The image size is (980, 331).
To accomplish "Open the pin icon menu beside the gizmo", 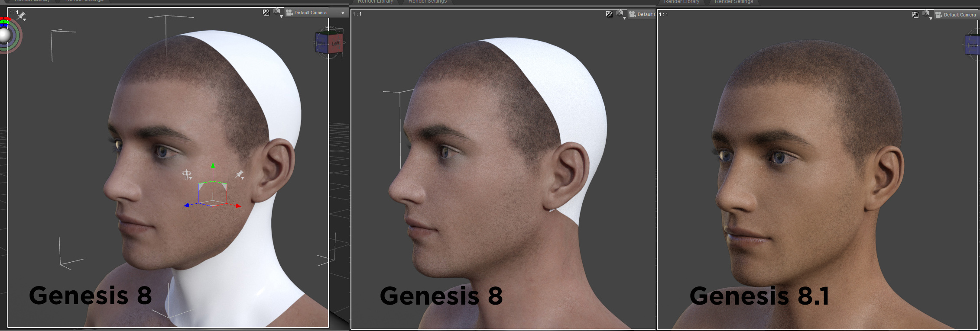I will (x=239, y=174).
